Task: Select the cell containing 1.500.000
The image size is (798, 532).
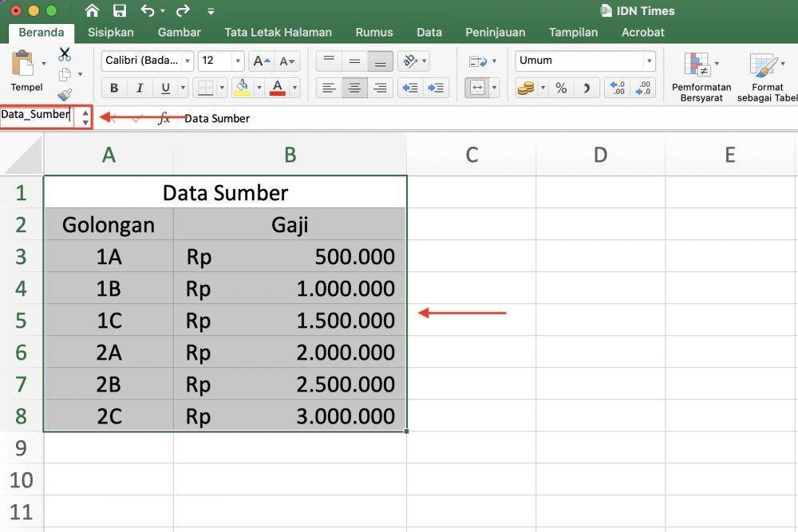Action: click(x=290, y=321)
